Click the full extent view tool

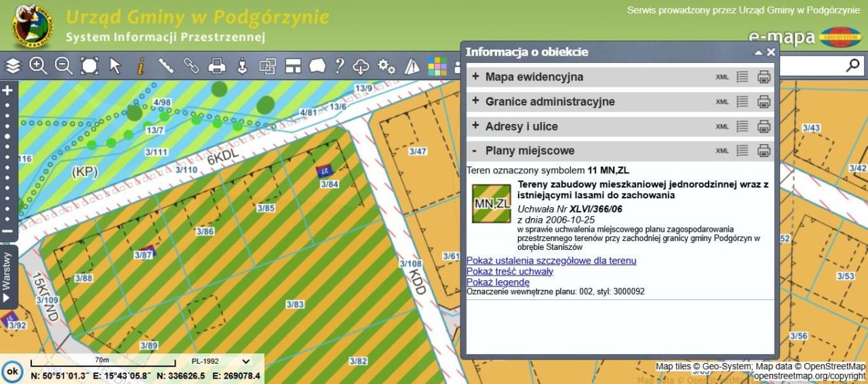(x=90, y=66)
